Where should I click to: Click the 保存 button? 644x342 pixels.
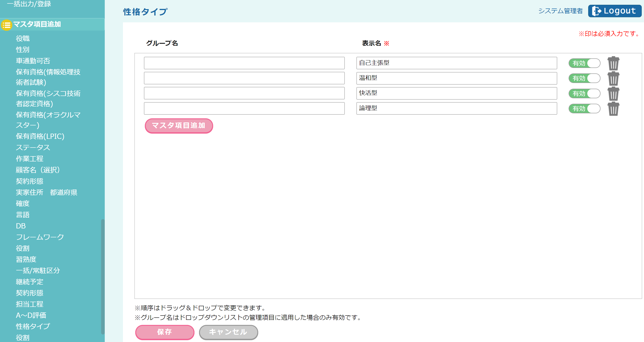tap(164, 332)
